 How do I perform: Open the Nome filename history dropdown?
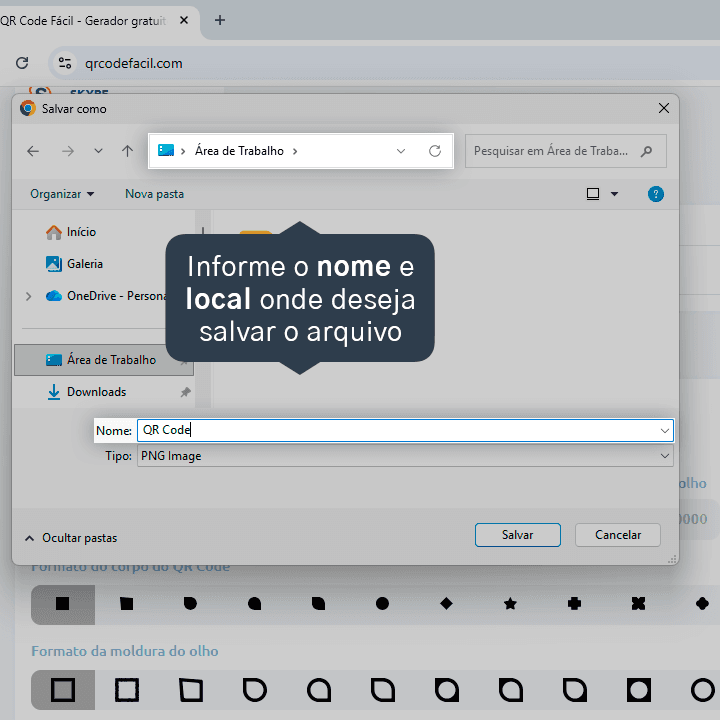coord(664,431)
